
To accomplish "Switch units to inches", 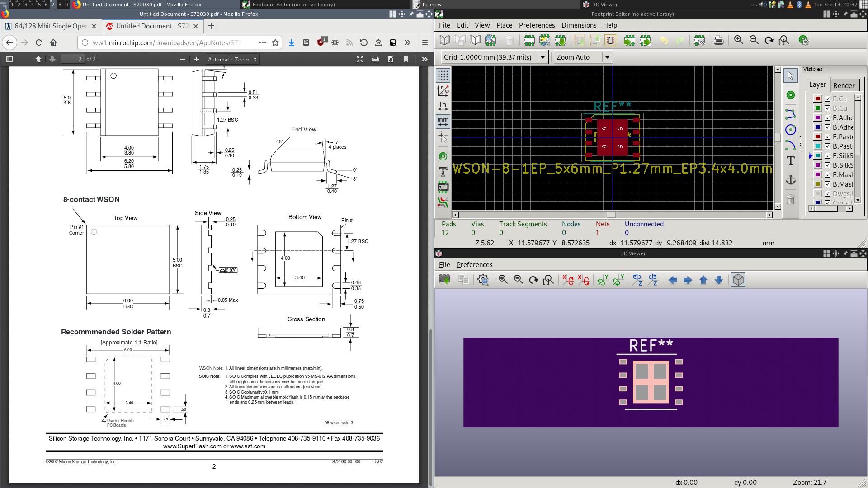I will pos(443,106).
